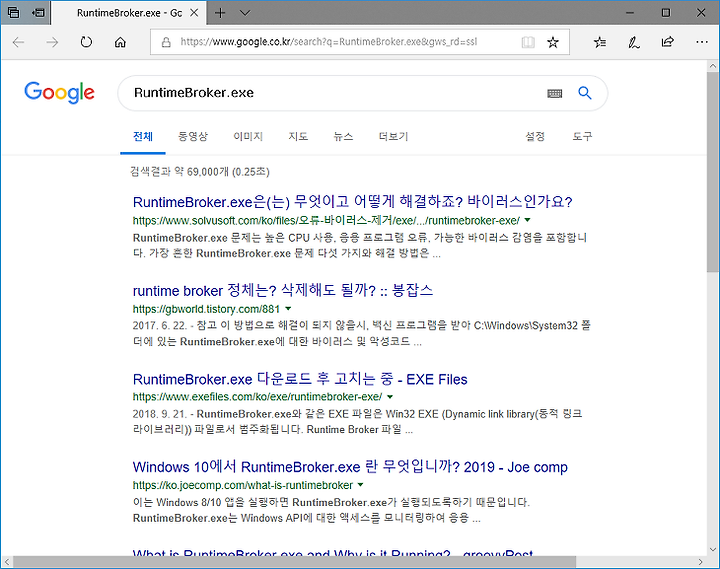Maximize the Edge browser window
This screenshot has width=720, height=569.
tap(666, 13)
